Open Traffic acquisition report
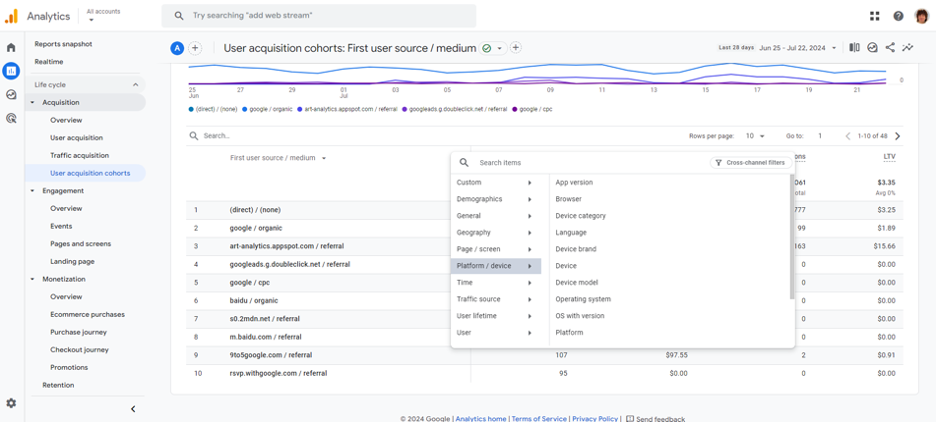This screenshot has height=422, width=936. (79, 156)
